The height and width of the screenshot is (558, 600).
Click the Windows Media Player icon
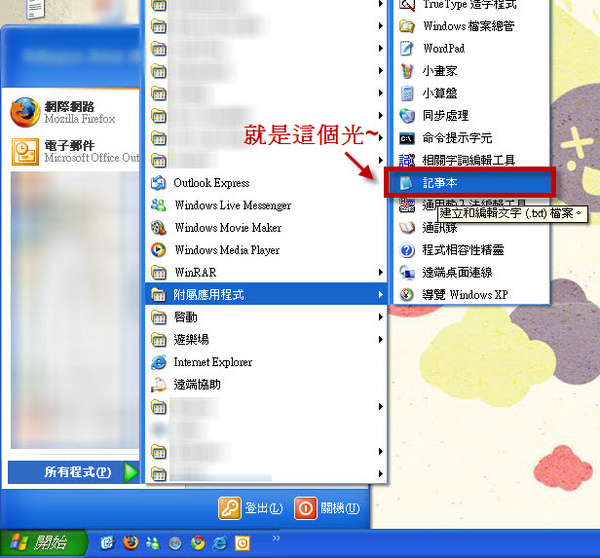coord(158,250)
